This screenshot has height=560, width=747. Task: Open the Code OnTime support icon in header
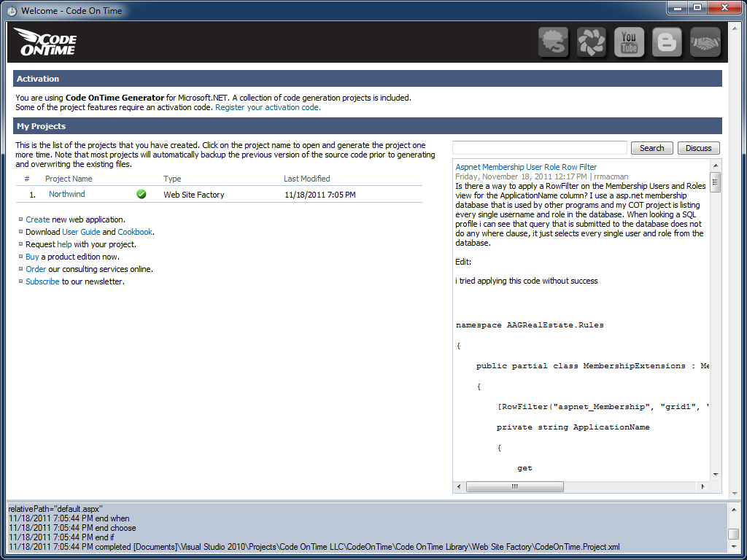(554, 42)
